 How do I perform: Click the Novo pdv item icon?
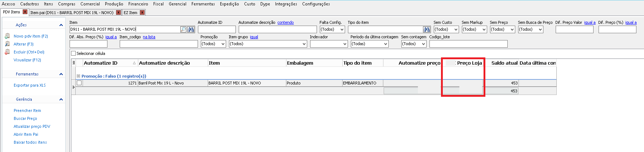7,36
